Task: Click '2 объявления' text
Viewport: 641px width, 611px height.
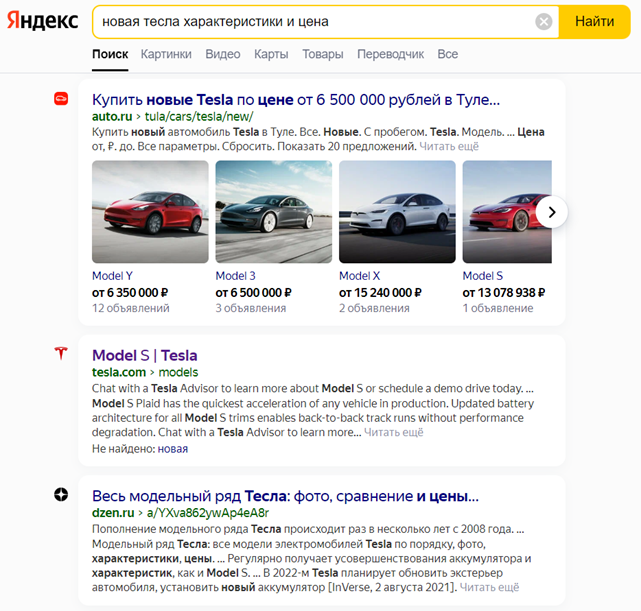Action: tap(374, 308)
